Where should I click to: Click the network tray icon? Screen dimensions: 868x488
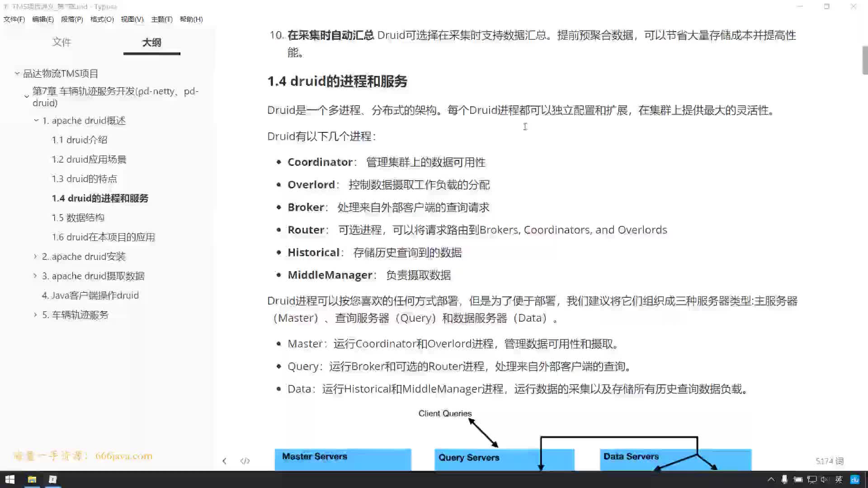tap(812, 479)
